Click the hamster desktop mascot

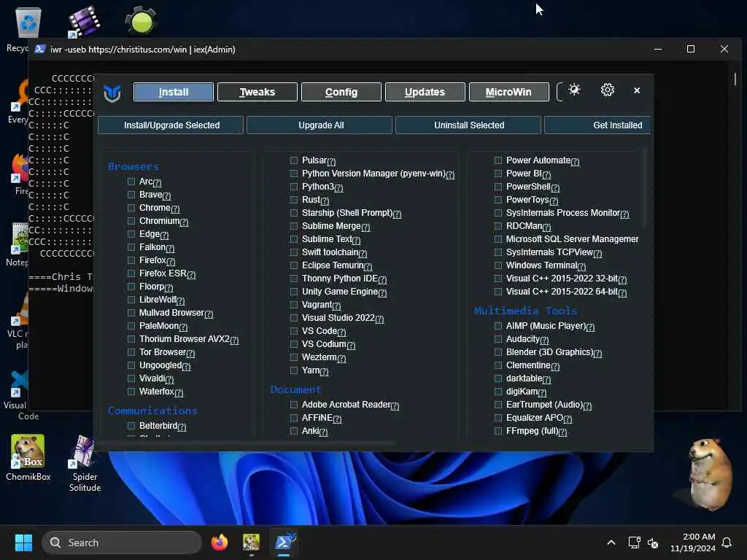pos(711,474)
